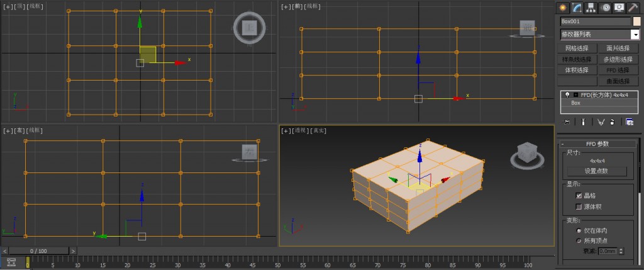644x270 pixels.
Task: Click the 样条线选择 button
Action: pos(577,59)
